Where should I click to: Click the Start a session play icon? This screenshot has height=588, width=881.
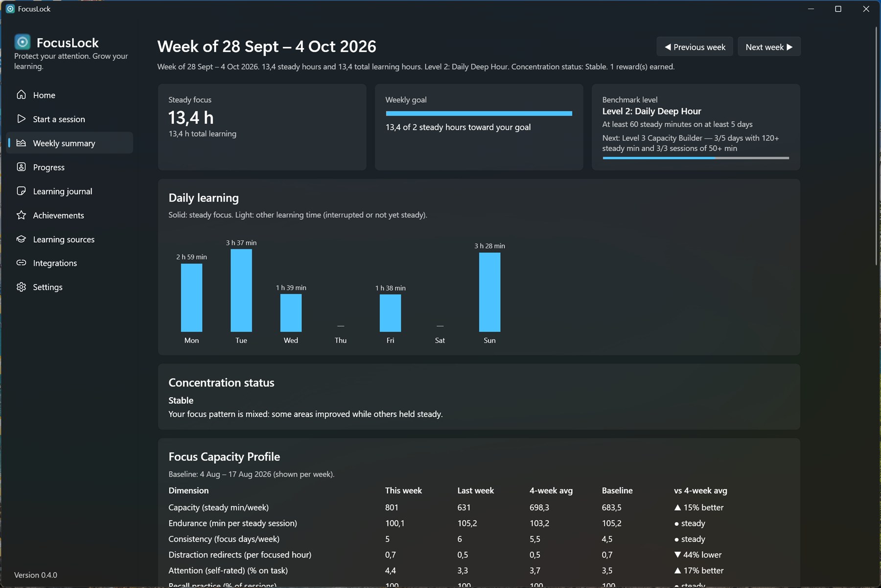pos(21,119)
